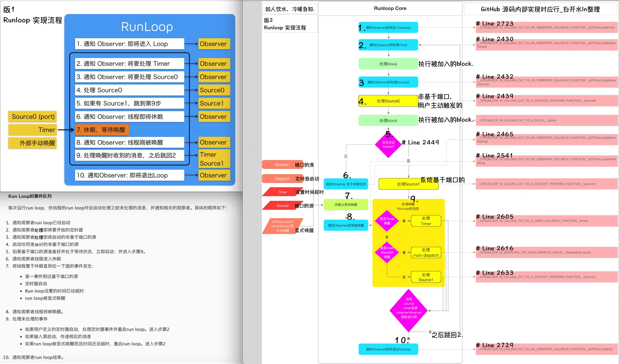Image resolution: width=619 pixels, height=364 pixels.
Task: Click the "1. 通知 Observer: 即将进入 Loop" step box
Action: point(129,44)
